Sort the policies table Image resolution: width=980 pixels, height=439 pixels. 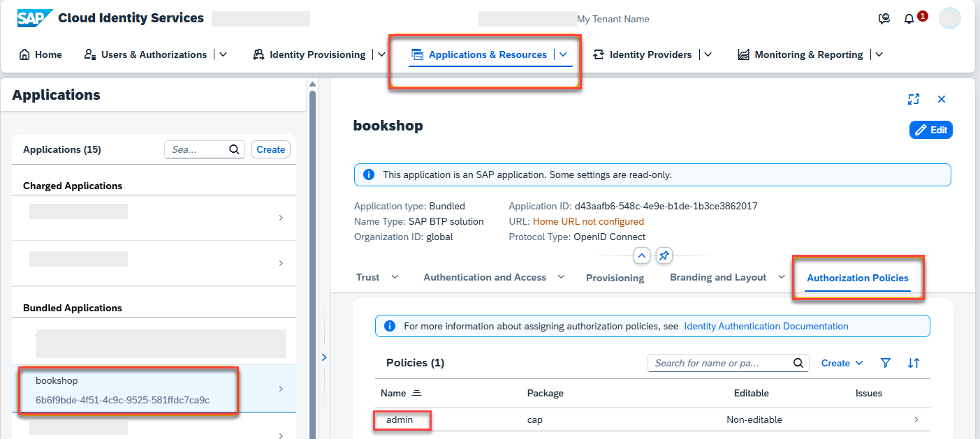click(x=914, y=363)
